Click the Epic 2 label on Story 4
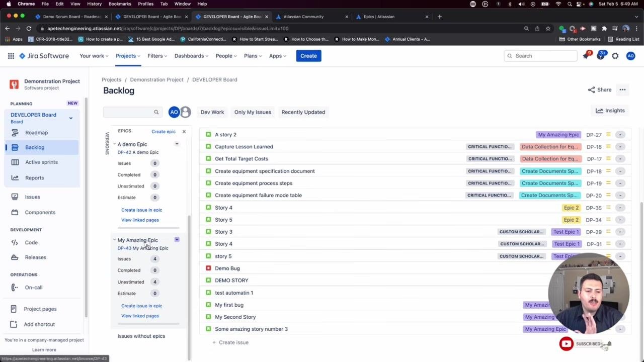 coord(571,208)
